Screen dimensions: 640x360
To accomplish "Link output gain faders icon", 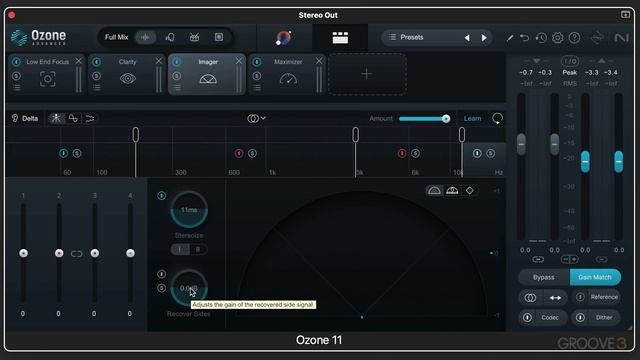I will click(x=601, y=259).
